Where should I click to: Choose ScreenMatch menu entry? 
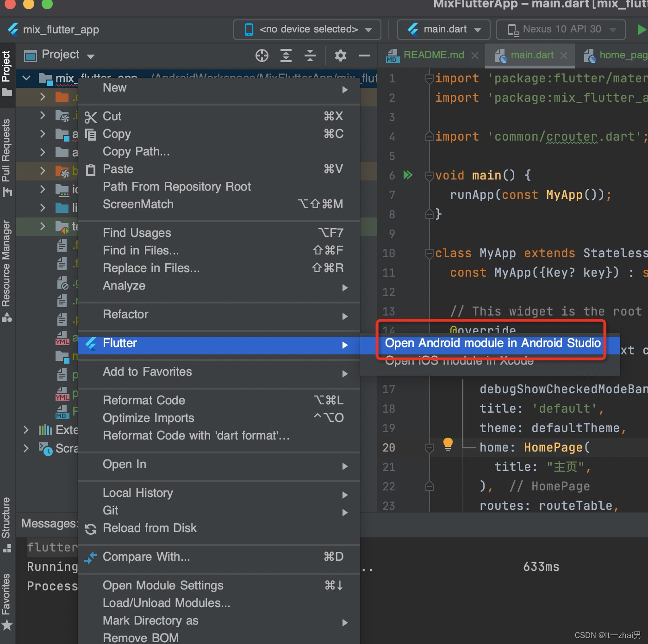(219, 204)
